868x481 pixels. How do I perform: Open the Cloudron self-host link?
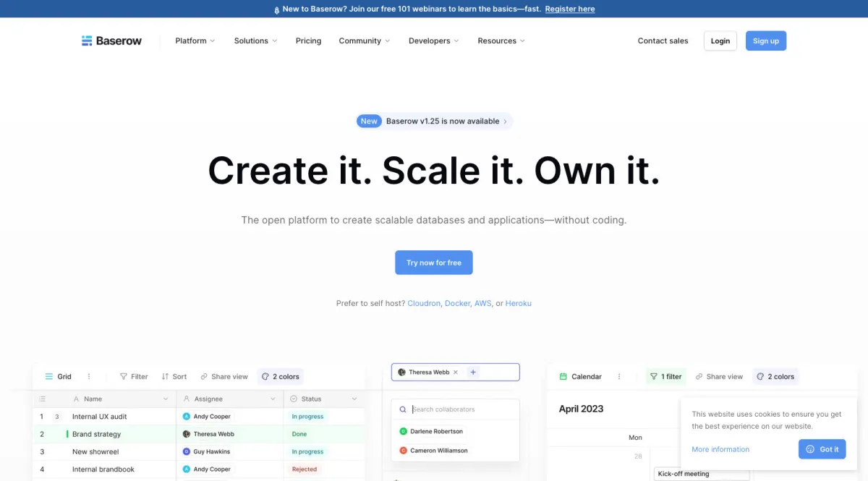click(424, 303)
